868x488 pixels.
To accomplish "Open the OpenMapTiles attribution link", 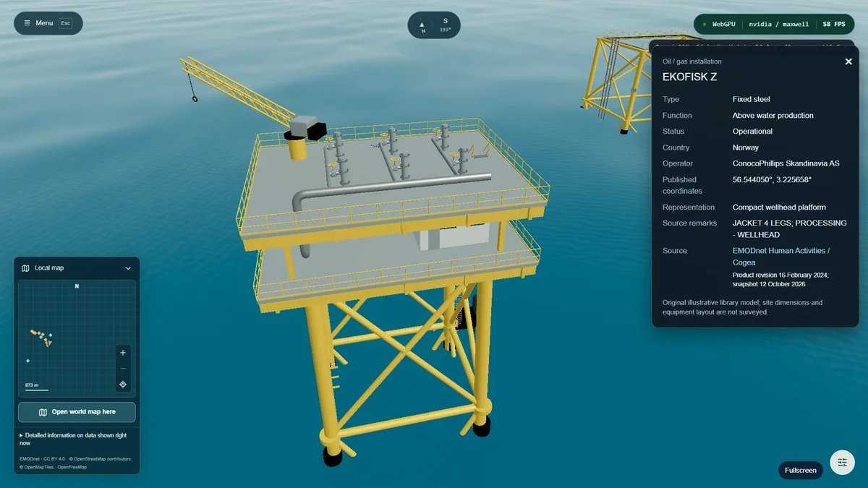I will click(x=36, y=467).
